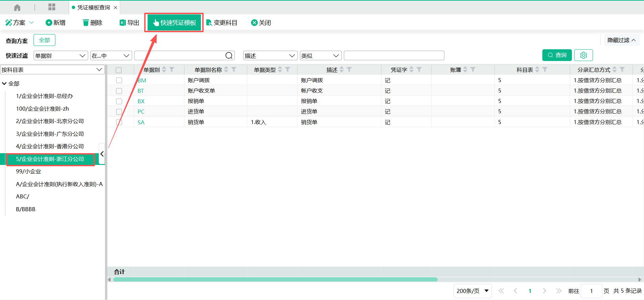The width and height of the screenshot is (644, 300).
Task: Sort by 科目表 column
Action: [537, 69]
